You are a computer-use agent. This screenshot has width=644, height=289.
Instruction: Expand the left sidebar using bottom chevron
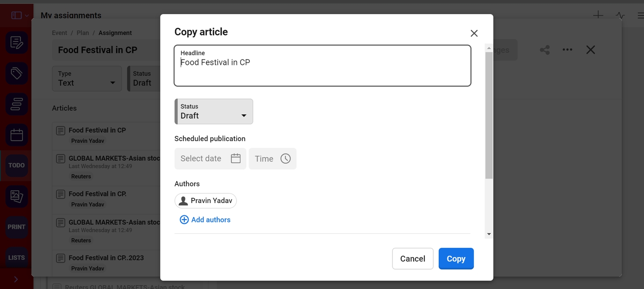pyautogui.click(x=16, y=279)
